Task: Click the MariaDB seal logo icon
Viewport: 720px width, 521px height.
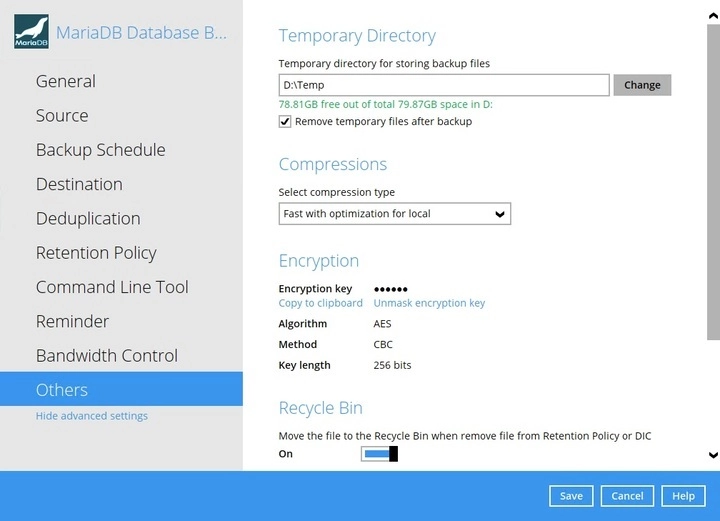Action: point(31,32)
